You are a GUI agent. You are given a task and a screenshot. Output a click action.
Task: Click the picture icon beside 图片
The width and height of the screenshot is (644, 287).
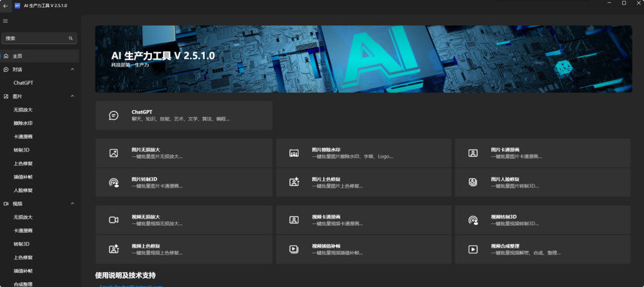(x=6, y=96)
